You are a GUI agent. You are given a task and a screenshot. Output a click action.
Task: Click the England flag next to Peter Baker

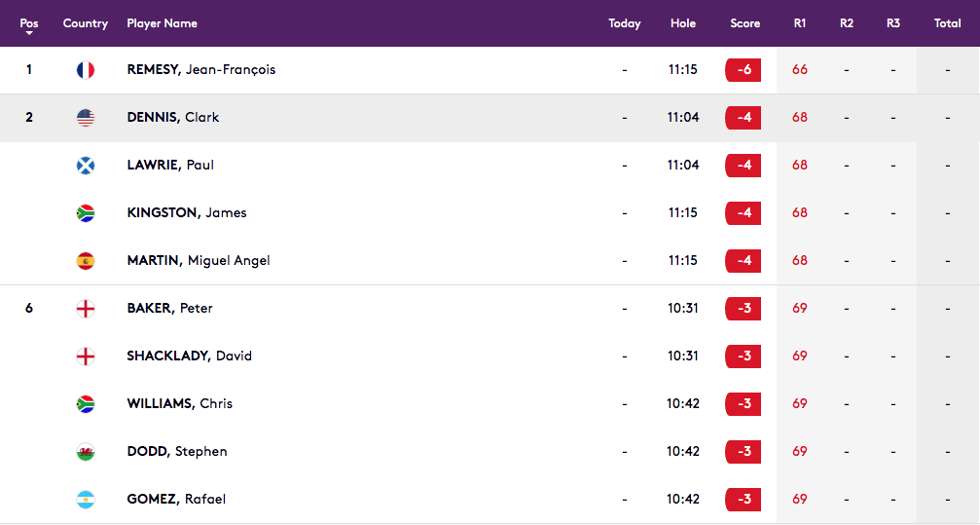coord(86,309)
